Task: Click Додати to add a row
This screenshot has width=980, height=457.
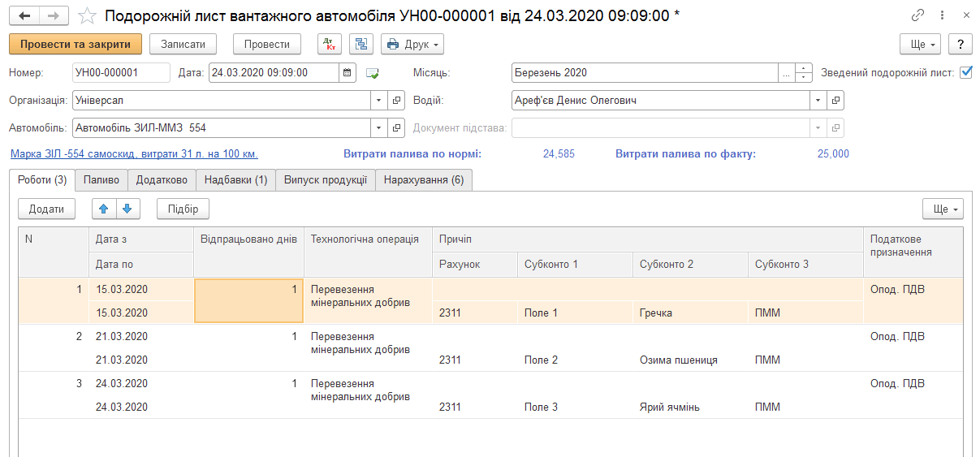Action: pyautogui.click(x=46, y=209)
